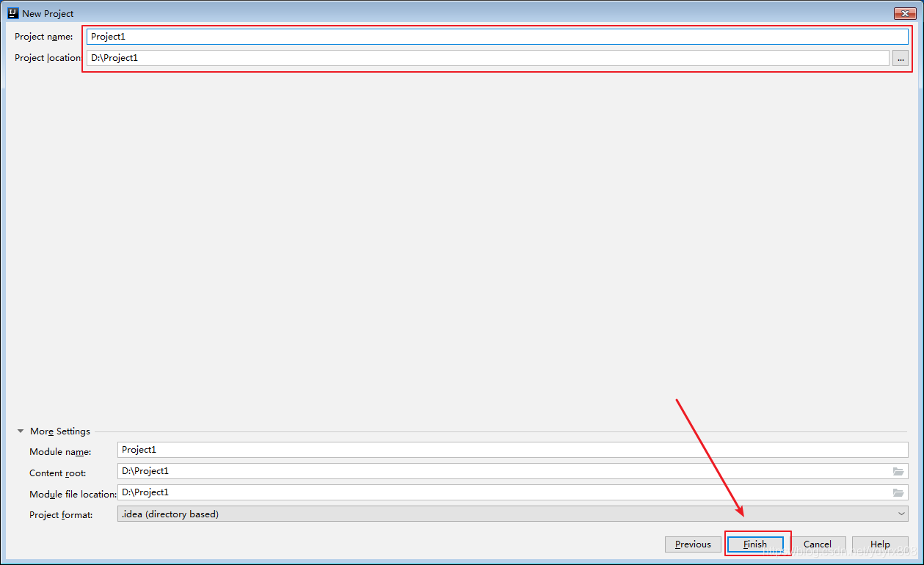Click the Finish button
Image resolution: width=924 pixels, height=565 pixels.
point(755,544)
